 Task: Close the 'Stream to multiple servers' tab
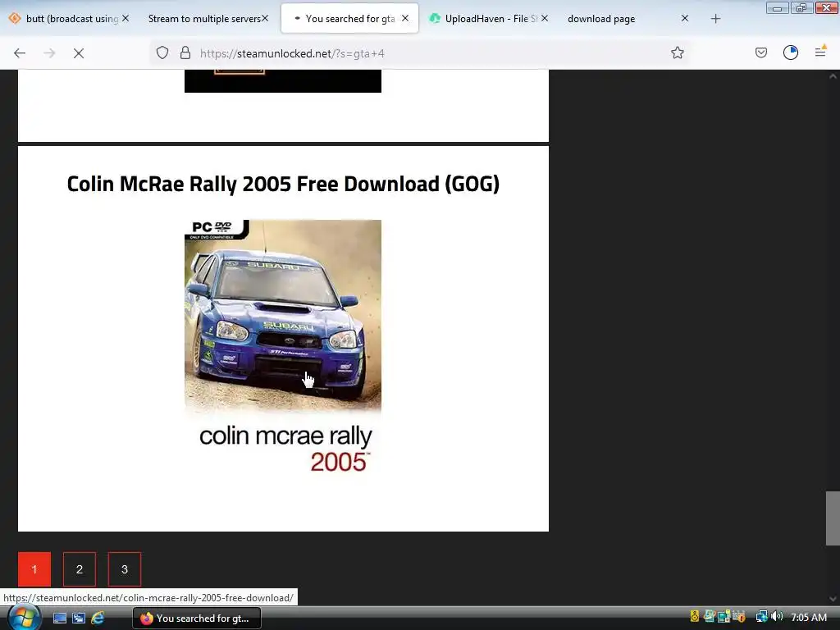point(265,18)
